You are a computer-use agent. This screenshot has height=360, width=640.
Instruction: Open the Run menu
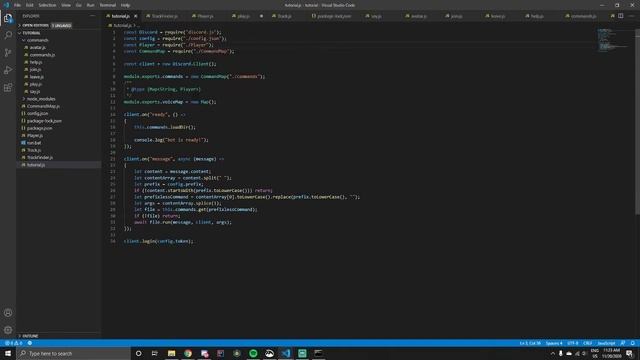91,5
